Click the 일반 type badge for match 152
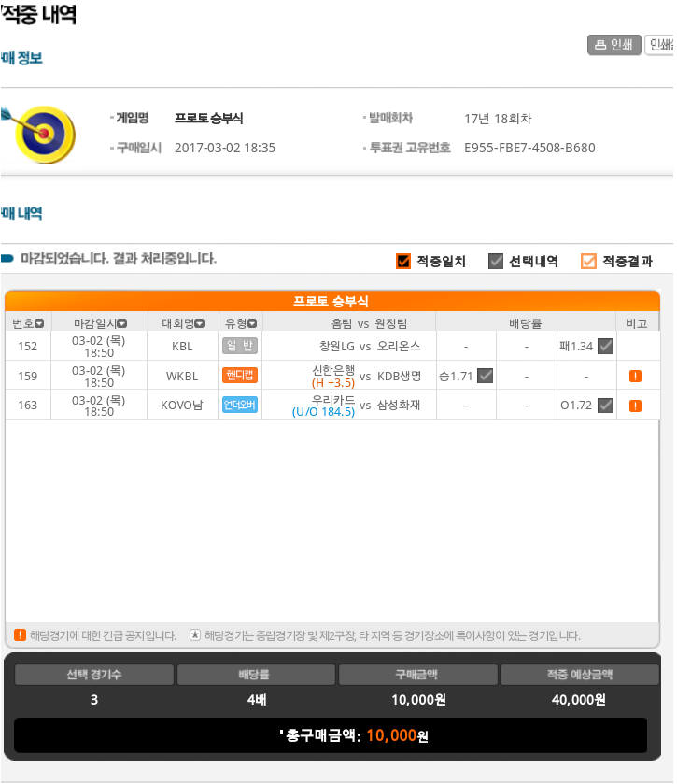Image resolution: width=677 pixels, height=784 pixels. (240, 346)
